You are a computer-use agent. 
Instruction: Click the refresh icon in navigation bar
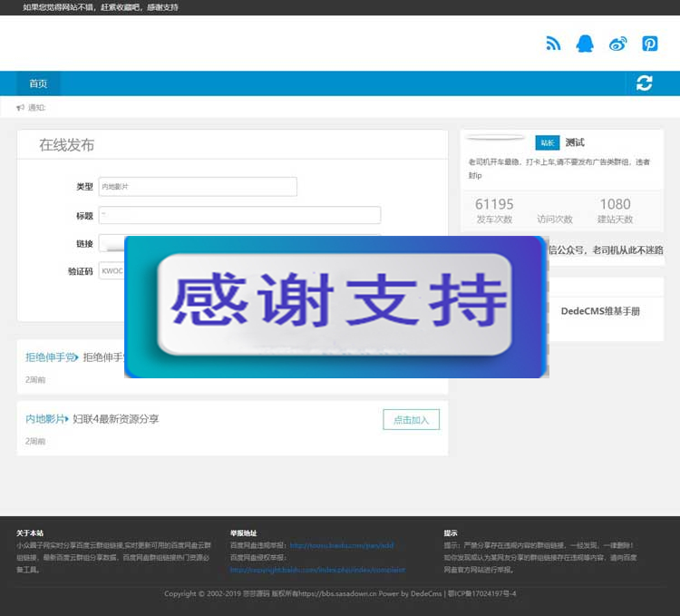pos(644,83)
